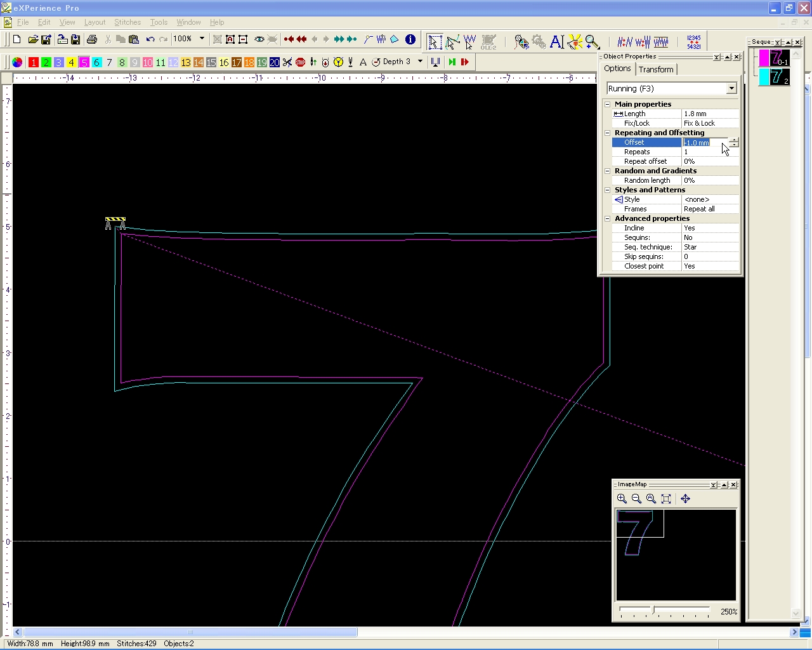This screenshot has height=650, width=812.
Task: Click the Text (A) lettering tool
Action: coord(557,42)
